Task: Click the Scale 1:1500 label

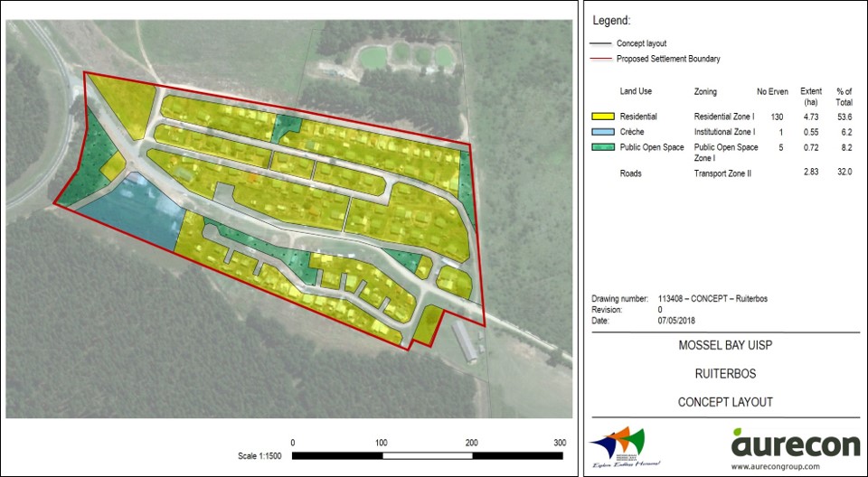Action: pyautogui.click(x=260, y=456)
